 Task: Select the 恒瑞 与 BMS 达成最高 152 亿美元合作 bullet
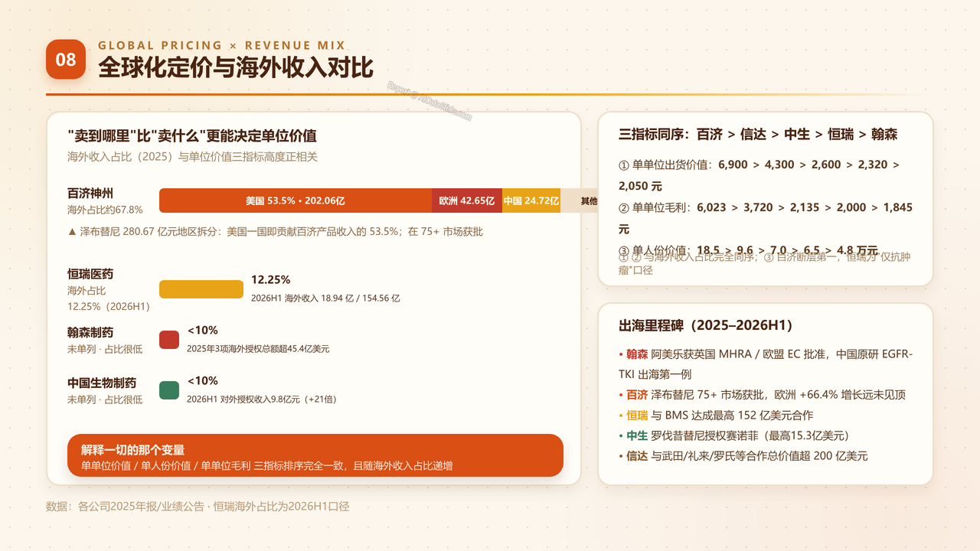click(716, 415)
